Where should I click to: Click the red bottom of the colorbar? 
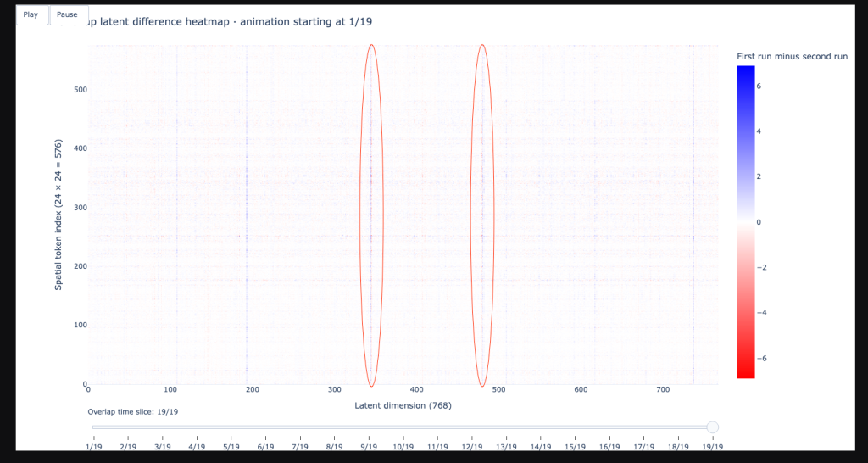[745, 371]
